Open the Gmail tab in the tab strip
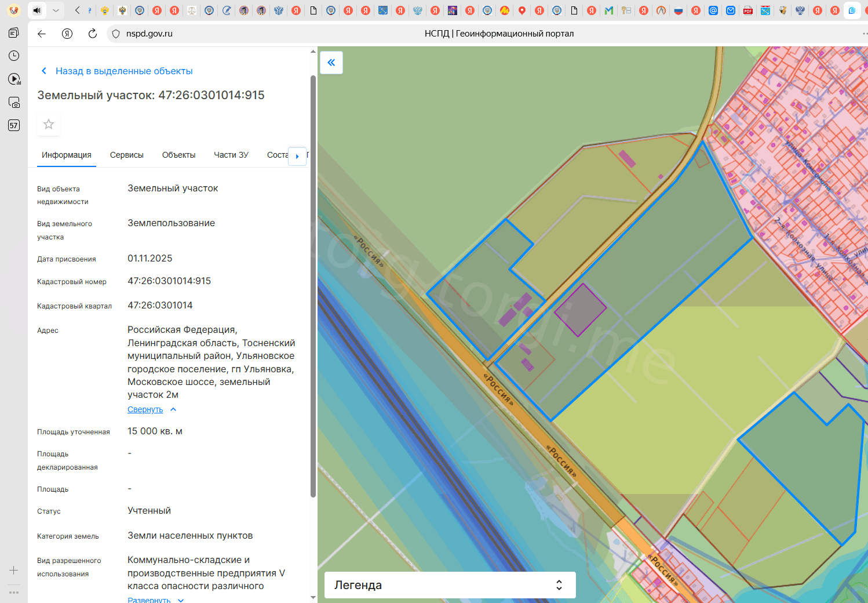 pos(609,10)
